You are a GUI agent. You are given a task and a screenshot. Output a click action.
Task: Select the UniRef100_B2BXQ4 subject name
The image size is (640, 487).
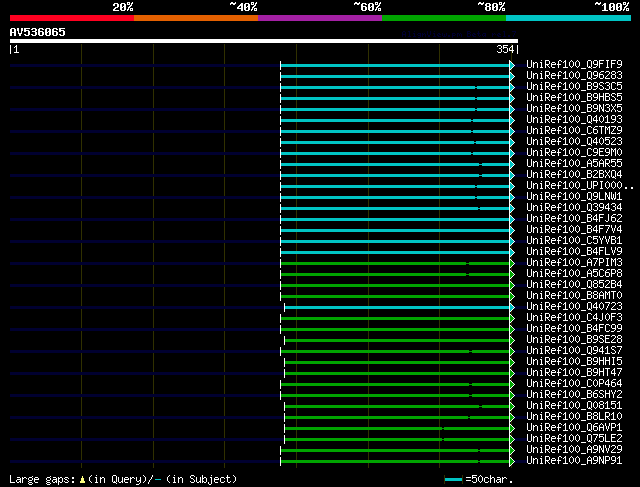point(574,175)
